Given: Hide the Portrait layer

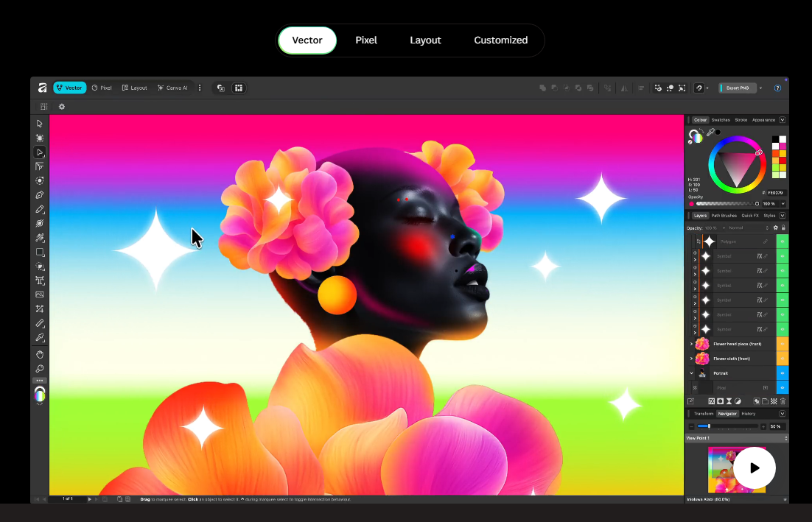Looking at the screenshot, I should (x=783, y=373).
